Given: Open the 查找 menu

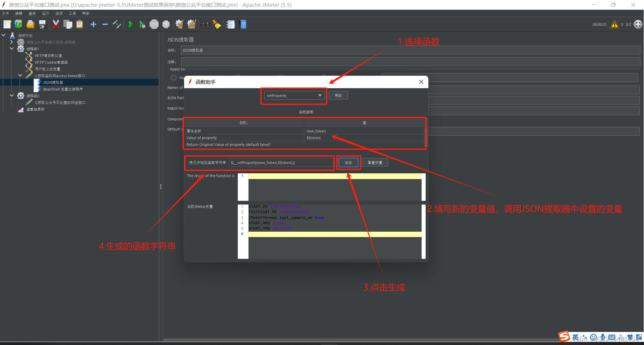Looking at the screenshot, I should (32, 13).
